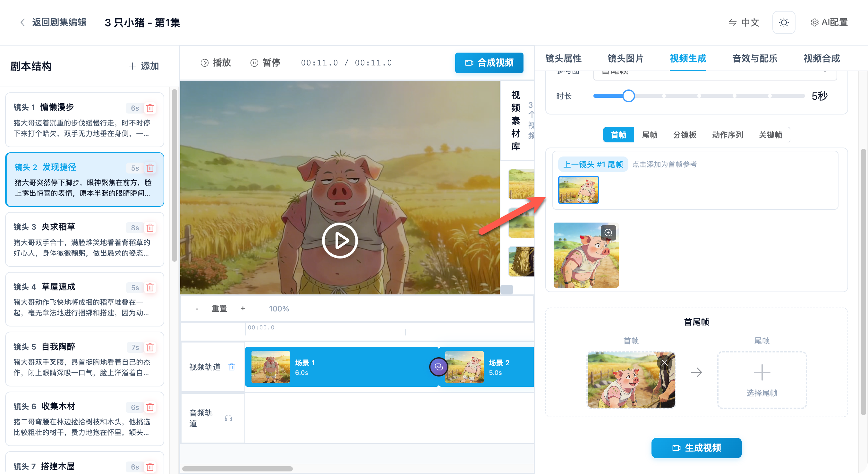Go back via 返回剧集编辑 chevron
Screen dimensions: 868x474
point(23,22)
